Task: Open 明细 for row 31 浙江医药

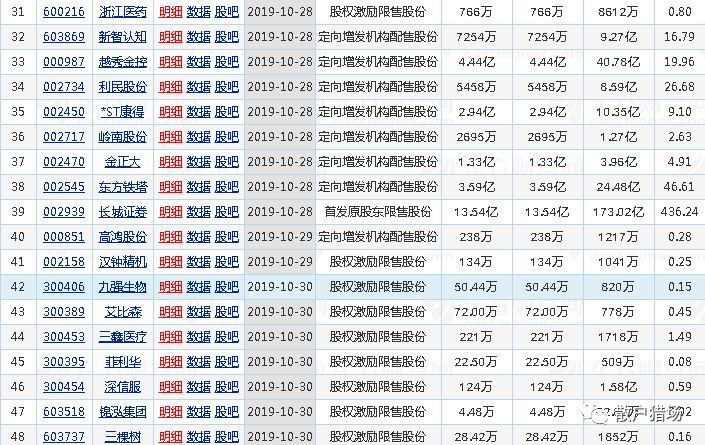Action: click(x=170, y=11)
